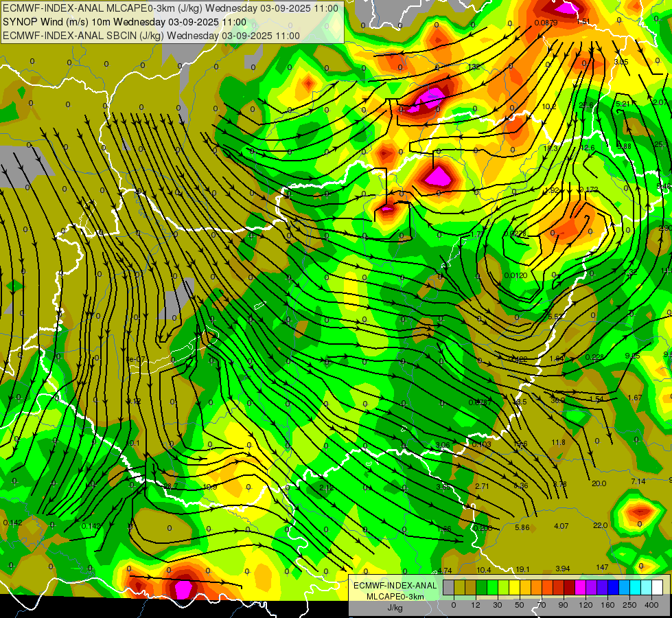Screen dimensions: 672x618
Task: Click the map value 4.74
Action: 444,571
